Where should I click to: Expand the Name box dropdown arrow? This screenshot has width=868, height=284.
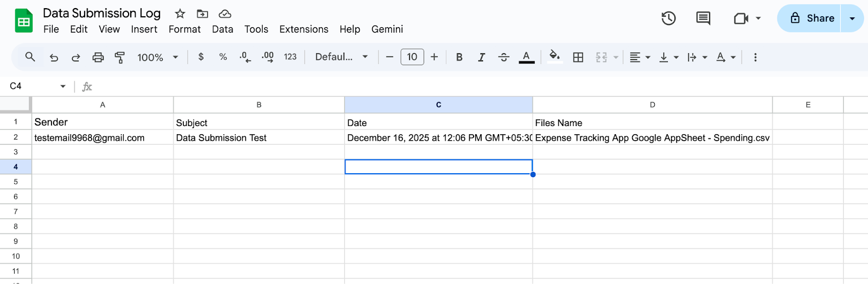click(63, 86)
